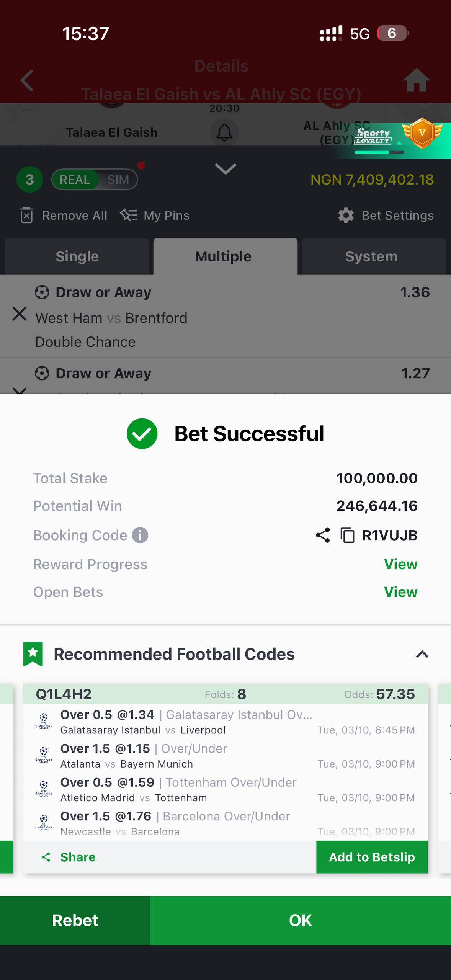
Task: Select REAL mode on the toggle
Action: tap(75, 180)
